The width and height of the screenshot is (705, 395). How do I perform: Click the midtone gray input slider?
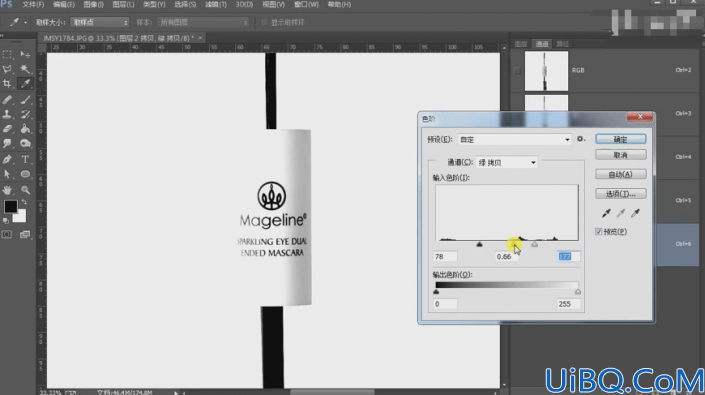tap(515, 244)
